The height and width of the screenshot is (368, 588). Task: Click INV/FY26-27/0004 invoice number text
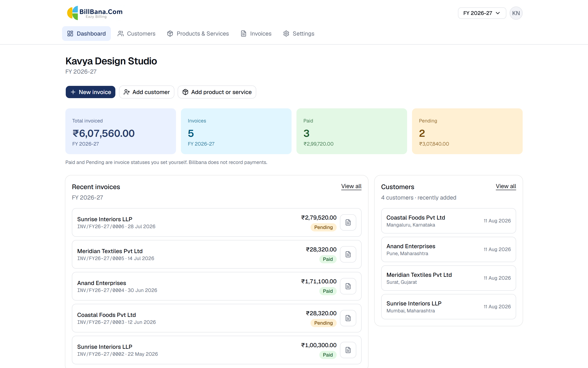(x=101, y=290)
